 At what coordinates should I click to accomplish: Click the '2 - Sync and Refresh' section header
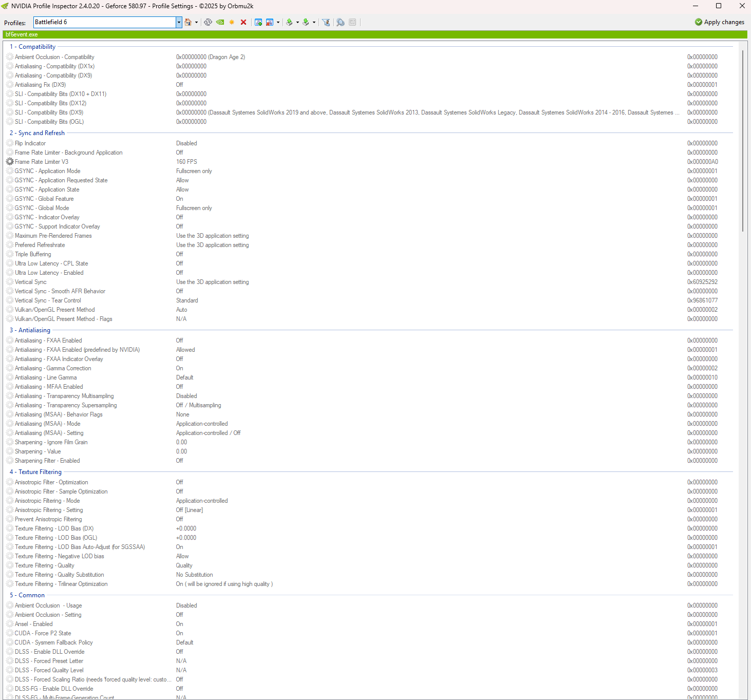point(37,133)
